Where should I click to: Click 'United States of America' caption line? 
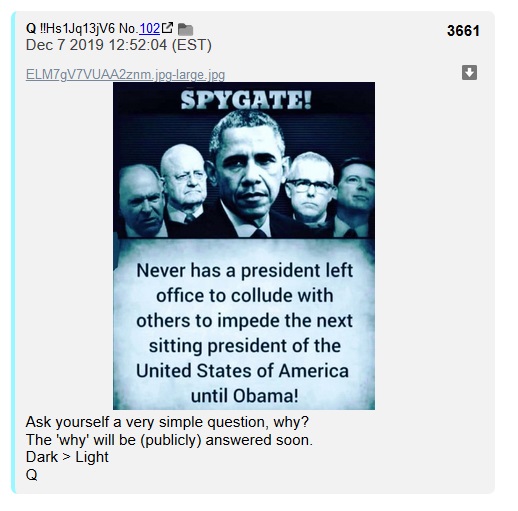point(242,371)
